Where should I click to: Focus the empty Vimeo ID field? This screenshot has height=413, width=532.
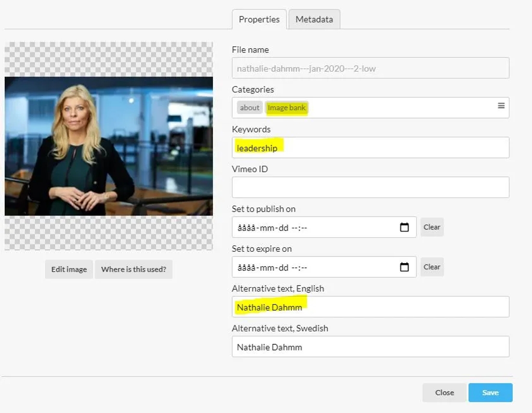coord(370,187)
